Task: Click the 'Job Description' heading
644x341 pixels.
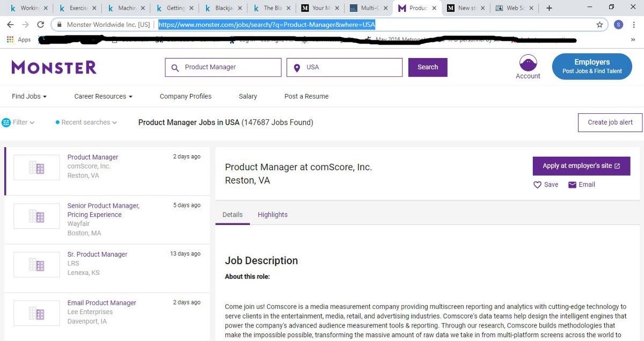Action: [261, 261]
